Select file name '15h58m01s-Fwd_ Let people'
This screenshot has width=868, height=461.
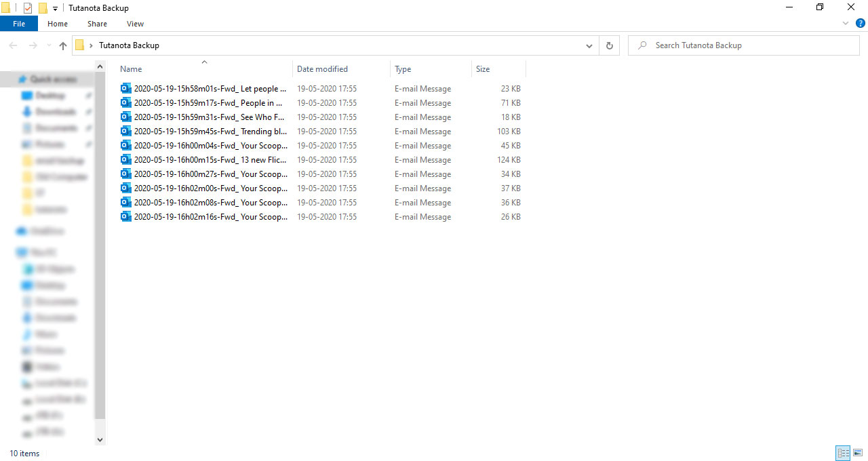pos(210,89)
